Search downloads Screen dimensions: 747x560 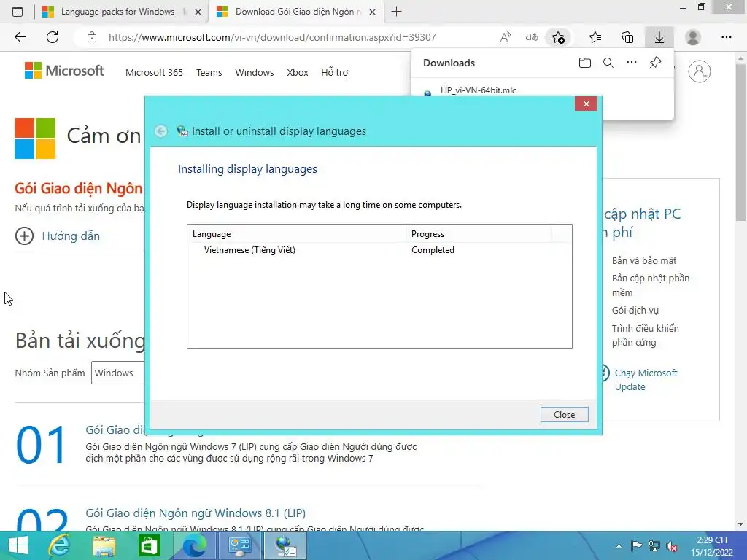pyautogui.click(x=608, y=63)
